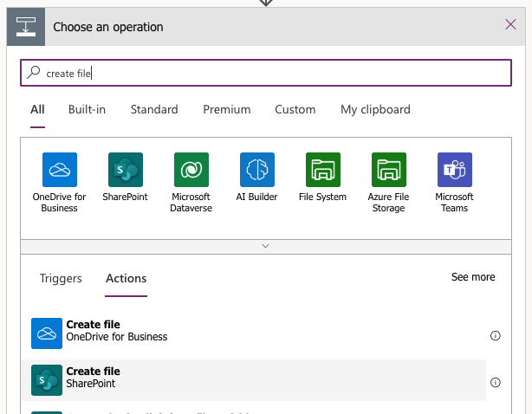Show info for SharePoint Create file action
Image resolution: width=532 pixels, height=414 pixels.
click(496, 382)
